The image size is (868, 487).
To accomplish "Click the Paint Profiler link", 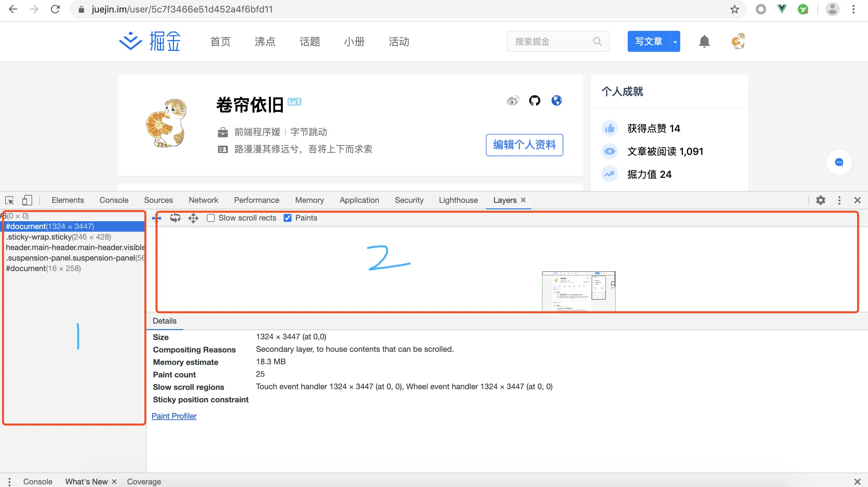I will pos(174,416).
